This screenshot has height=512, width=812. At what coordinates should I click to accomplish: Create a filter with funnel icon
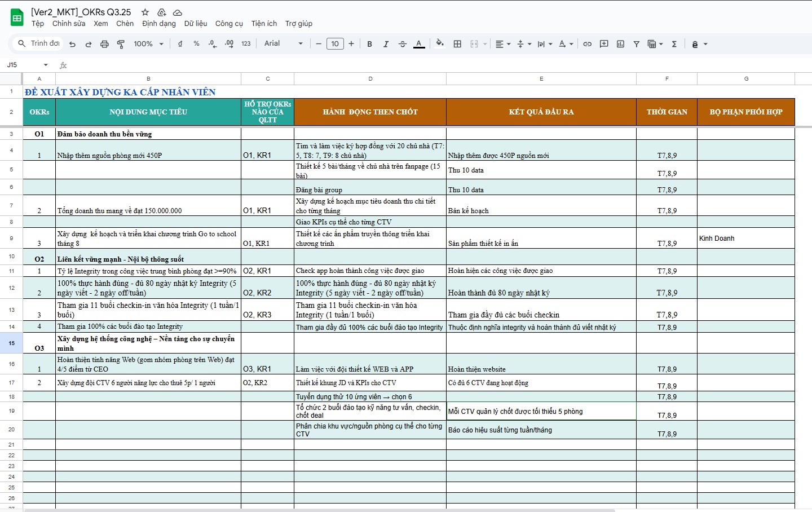(636, 44)
